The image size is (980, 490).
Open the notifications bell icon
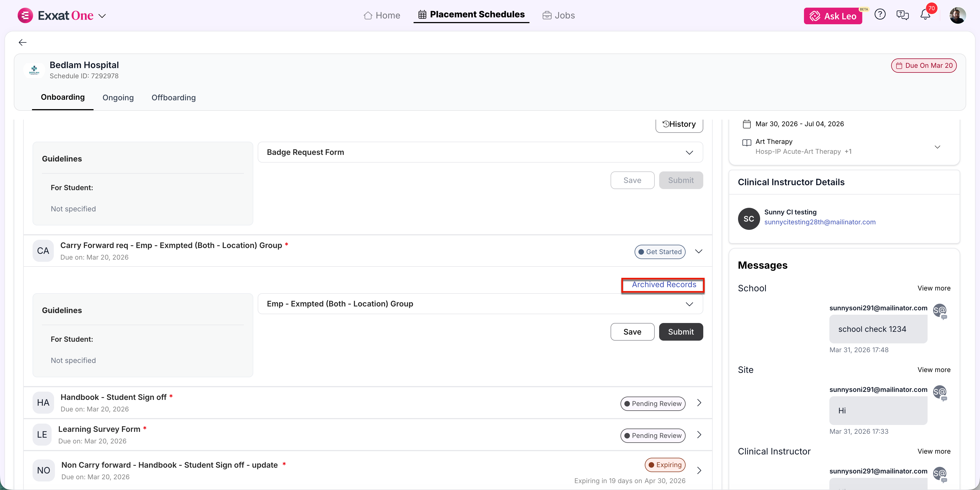coord(925,15)
